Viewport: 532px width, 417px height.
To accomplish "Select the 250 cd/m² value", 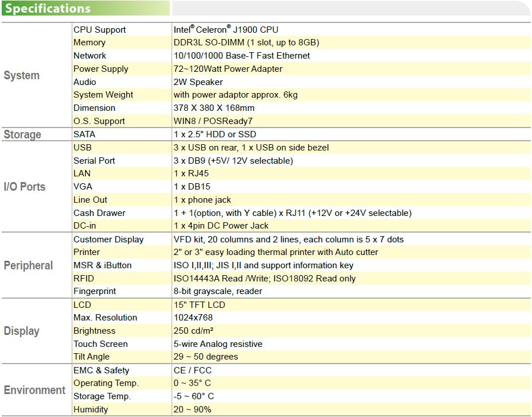I will (193, 331).
